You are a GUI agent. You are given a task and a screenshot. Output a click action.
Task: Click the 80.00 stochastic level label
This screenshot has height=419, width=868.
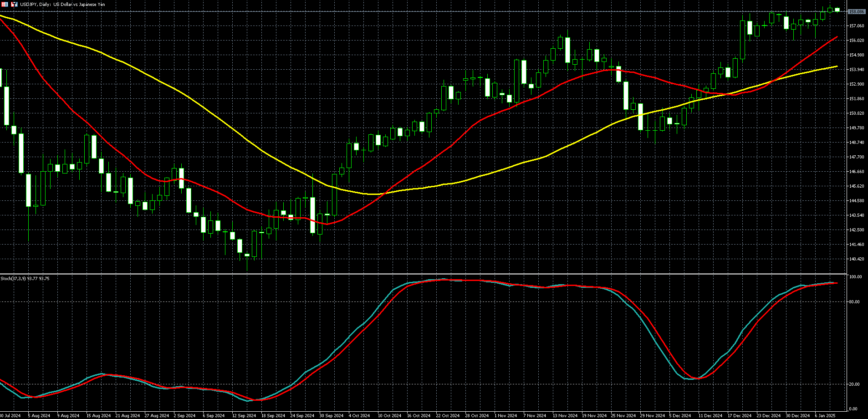click(855, 302)
